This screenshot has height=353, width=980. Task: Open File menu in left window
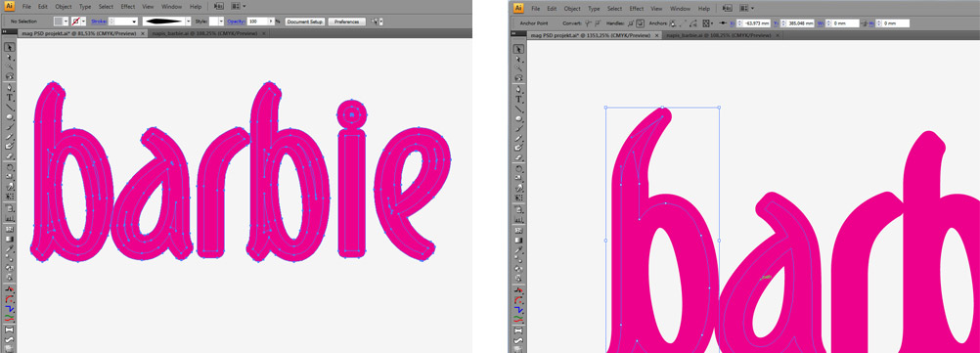pyautogui.click(x=26, y=6)
